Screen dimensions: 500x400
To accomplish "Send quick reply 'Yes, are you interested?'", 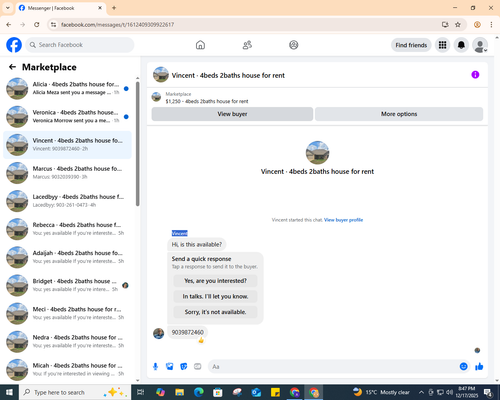I will click(x=215, y=281).
